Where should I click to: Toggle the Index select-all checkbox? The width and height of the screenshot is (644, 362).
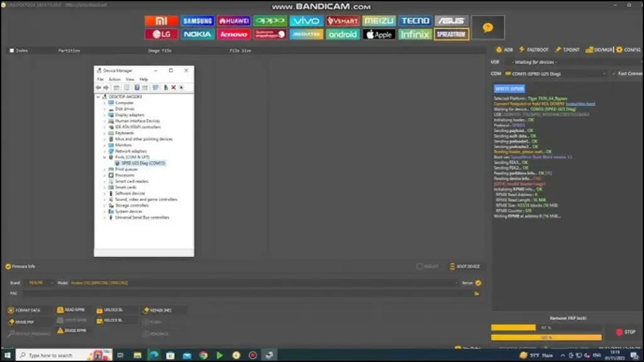tap(11, 50)
